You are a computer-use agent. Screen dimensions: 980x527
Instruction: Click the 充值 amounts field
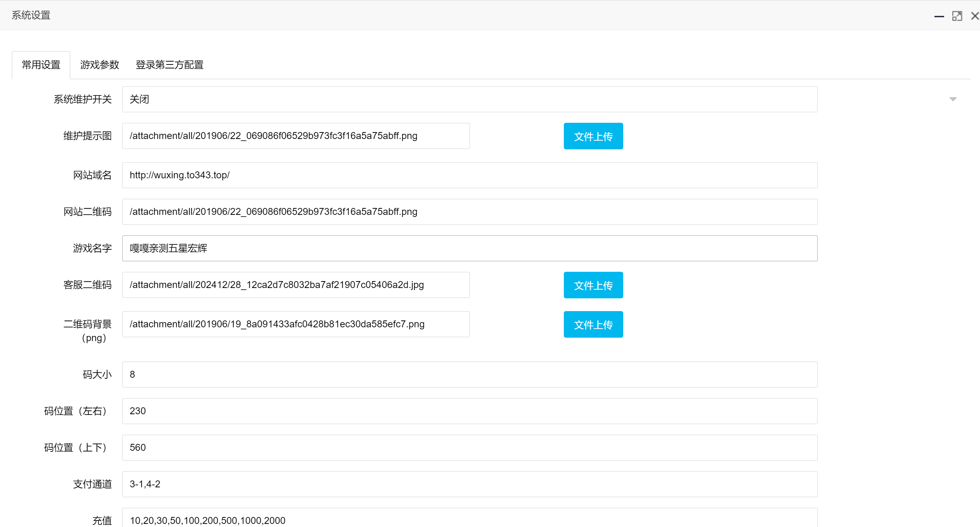pyautogui.click(x=470, y=518)
